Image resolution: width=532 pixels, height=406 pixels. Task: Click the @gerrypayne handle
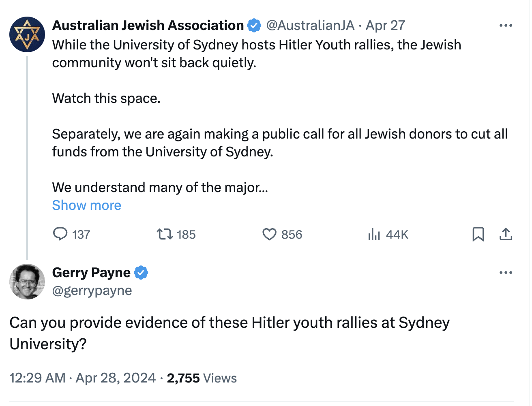[x=92, y=291]
